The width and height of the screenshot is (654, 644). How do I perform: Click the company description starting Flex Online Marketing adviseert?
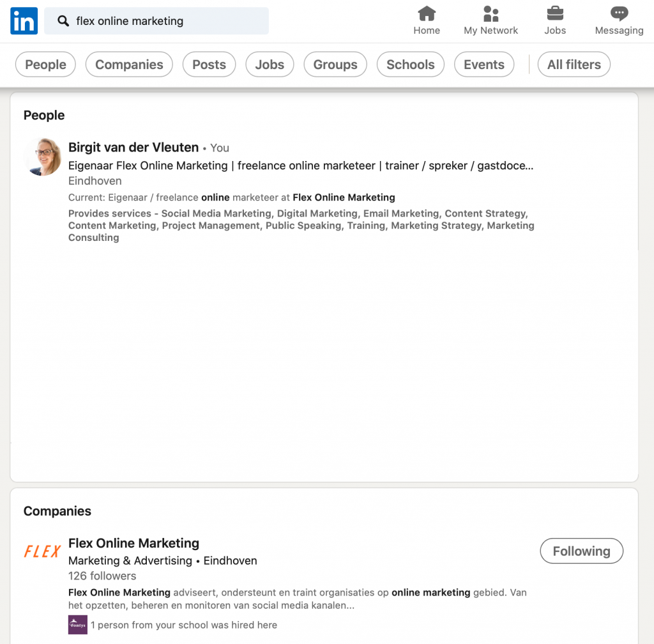click(298, 599)
